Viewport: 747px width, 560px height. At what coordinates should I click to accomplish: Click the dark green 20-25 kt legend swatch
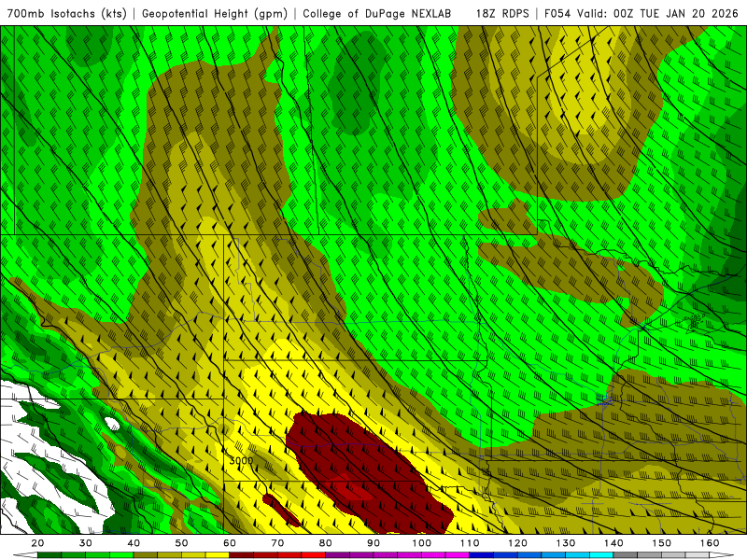[49, 554]
